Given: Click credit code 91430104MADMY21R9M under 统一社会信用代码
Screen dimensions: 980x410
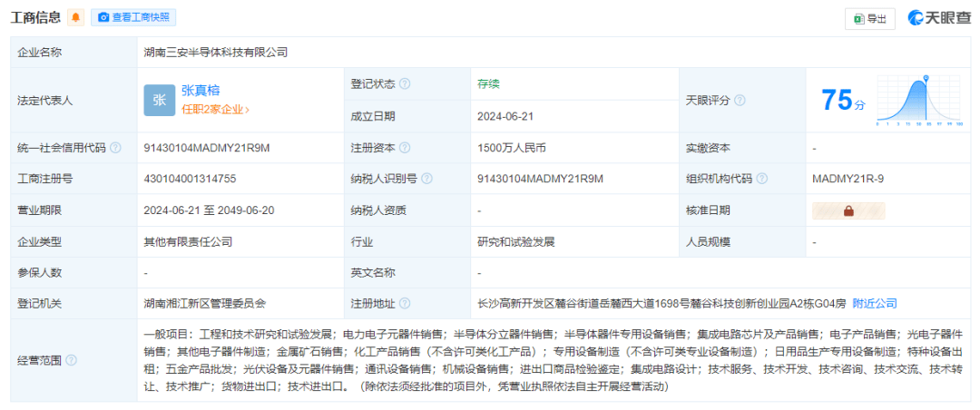Looking at the screenshot, I should [x=207, y=148].
